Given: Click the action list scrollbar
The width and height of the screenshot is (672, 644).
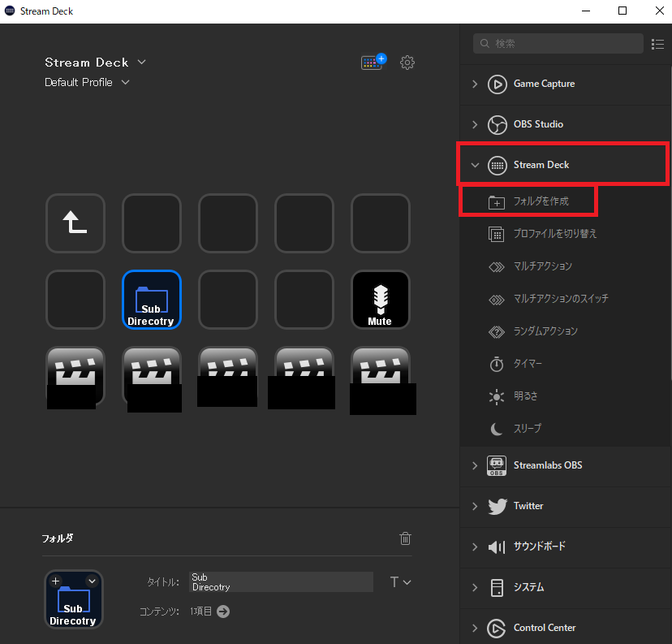Looking at the screenshot, I should [670, 223].
